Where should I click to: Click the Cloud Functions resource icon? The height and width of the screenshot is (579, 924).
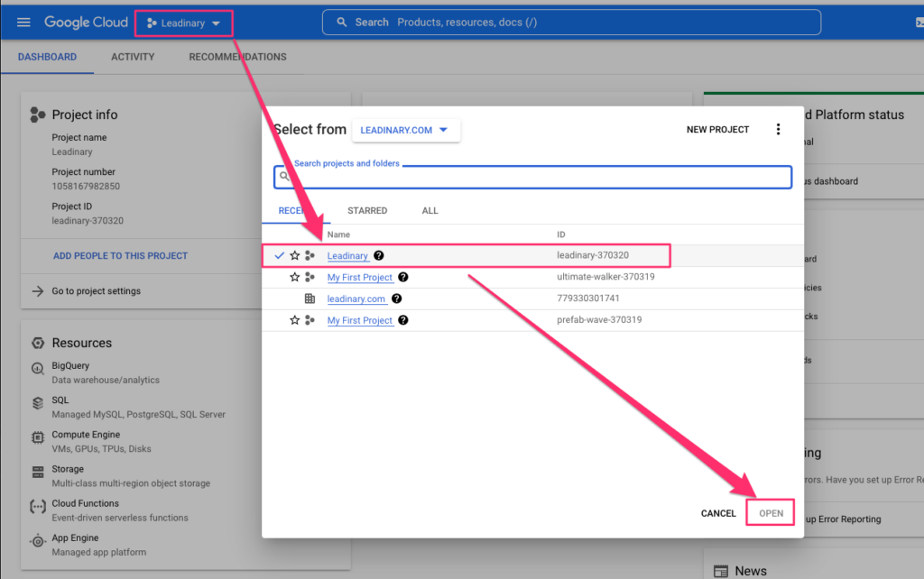click(x=38, y=507)
